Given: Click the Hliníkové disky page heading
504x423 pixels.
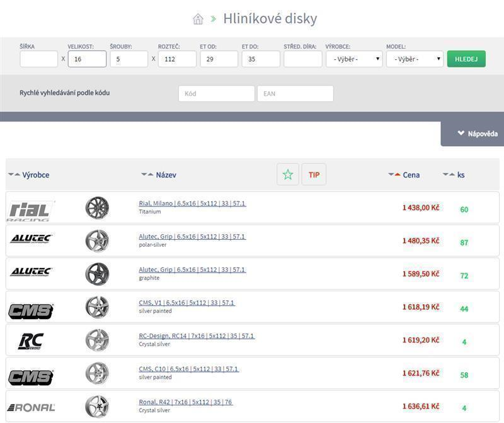Looking at the screenshot, I should coord(270,19).
